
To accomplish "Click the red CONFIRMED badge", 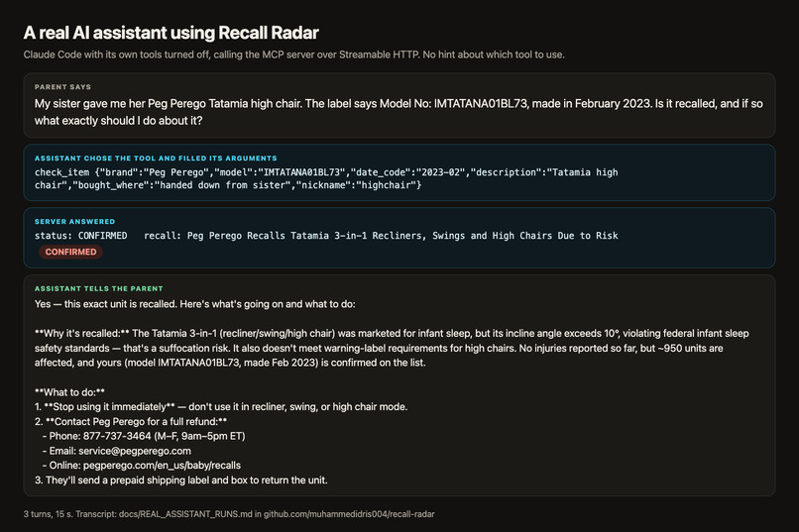I will [x=70, y=252].
